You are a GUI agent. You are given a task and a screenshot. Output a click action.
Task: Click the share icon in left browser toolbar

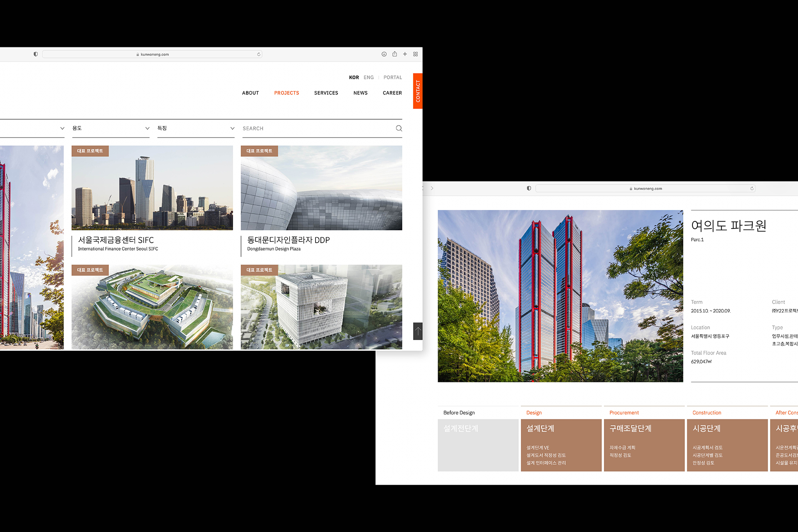click(x=394, y=54)
